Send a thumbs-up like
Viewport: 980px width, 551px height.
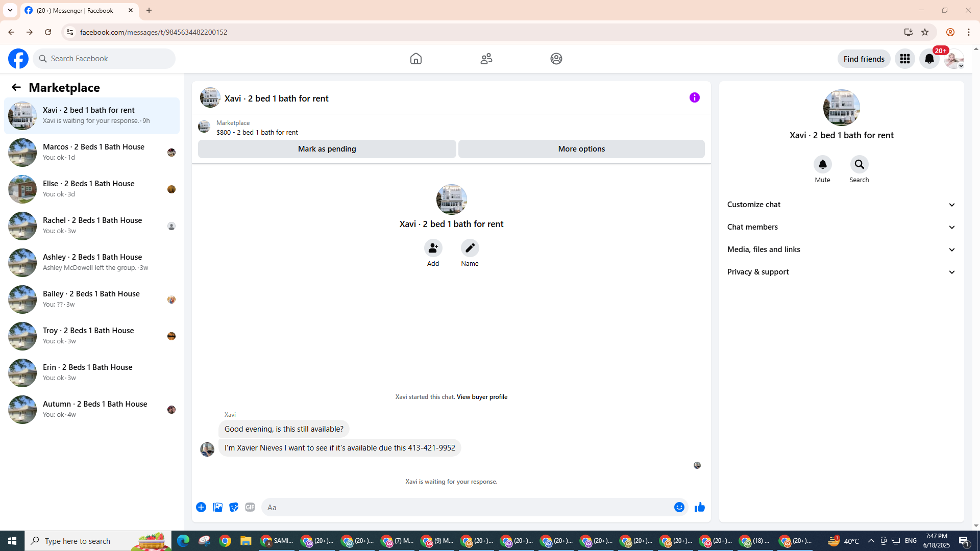tap(700, 507)
